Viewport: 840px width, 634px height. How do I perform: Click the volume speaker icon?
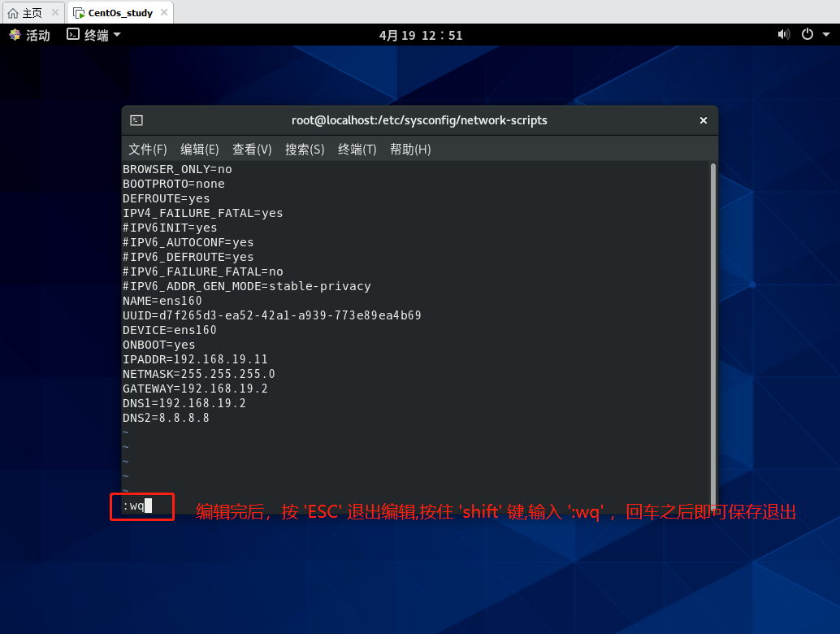pos(783,35)
